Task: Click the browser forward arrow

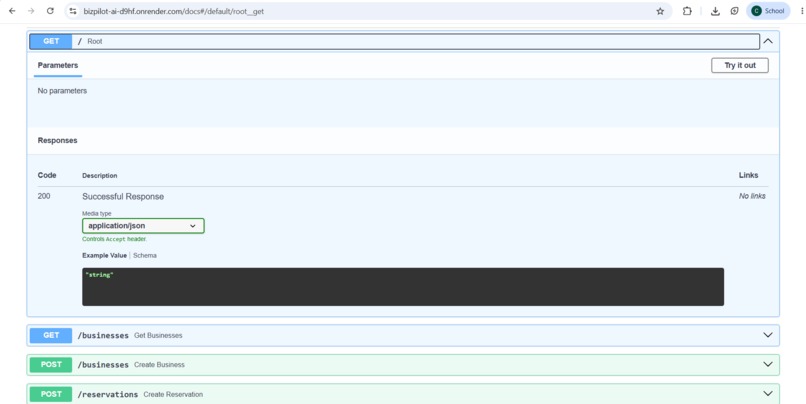Action: (31, 11)
